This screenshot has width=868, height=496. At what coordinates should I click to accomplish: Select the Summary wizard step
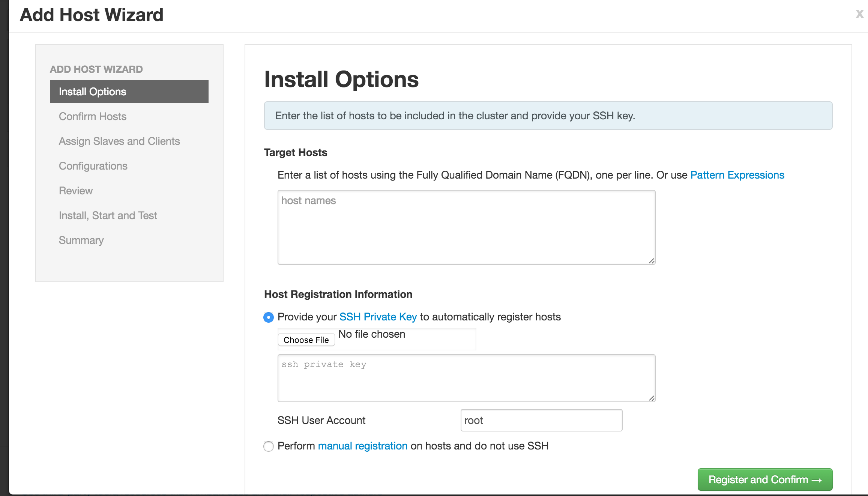(81, 240)
